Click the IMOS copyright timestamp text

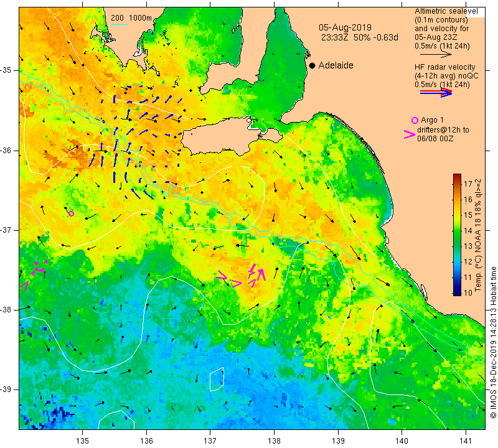point(493,342)
